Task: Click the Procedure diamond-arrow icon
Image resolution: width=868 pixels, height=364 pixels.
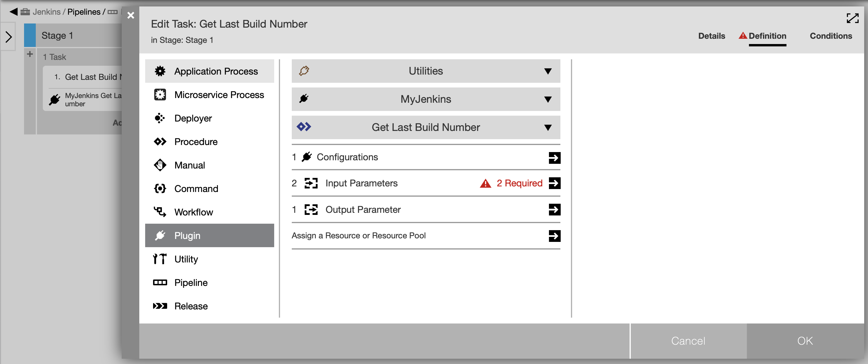Action: (160, 142)
